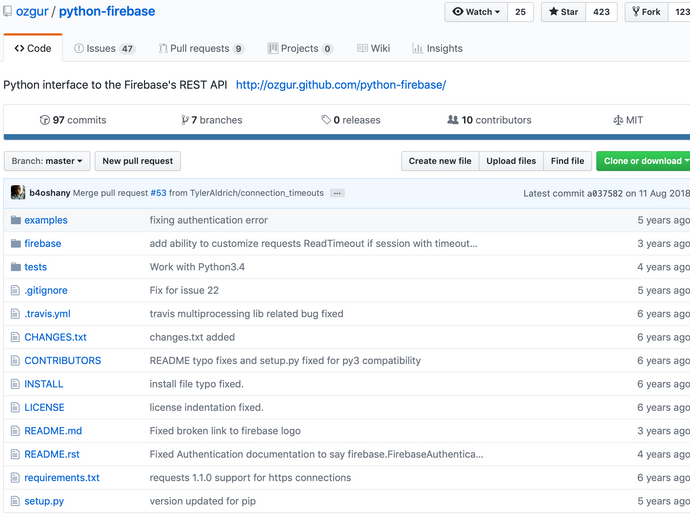
Task: Click the .gitignore file icon
Action: 15,290
